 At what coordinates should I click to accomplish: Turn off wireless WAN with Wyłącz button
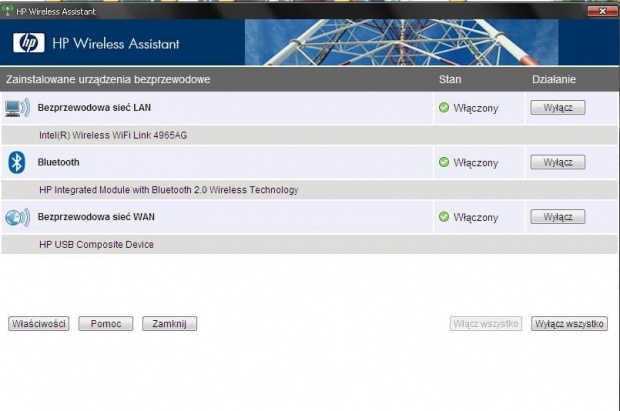pos(558,217)
